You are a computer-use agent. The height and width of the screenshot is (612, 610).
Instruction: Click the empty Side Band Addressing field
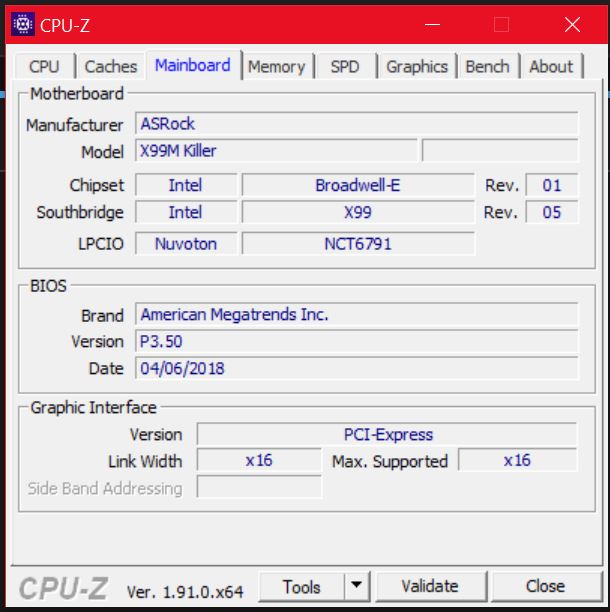point(259,487)
